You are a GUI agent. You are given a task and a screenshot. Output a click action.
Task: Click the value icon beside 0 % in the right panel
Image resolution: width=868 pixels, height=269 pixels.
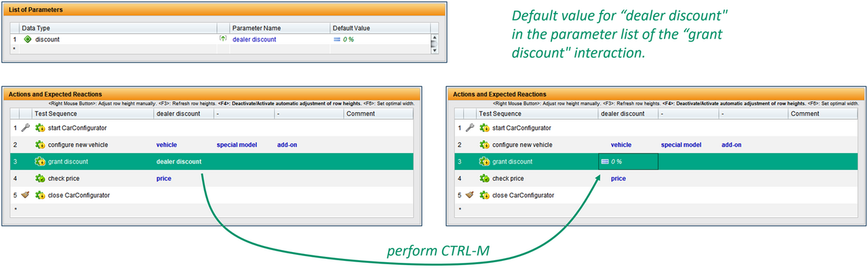605,162
